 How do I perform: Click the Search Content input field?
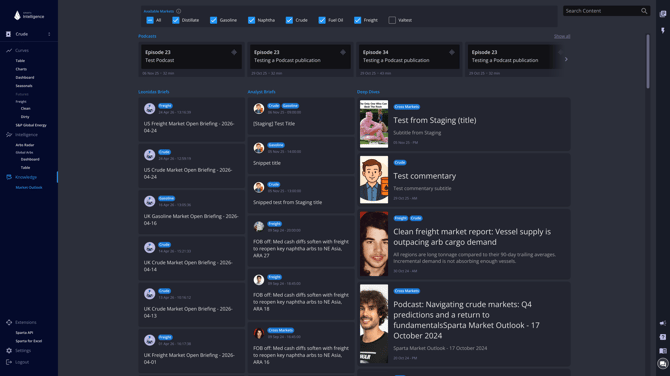[x=602, y=11]
